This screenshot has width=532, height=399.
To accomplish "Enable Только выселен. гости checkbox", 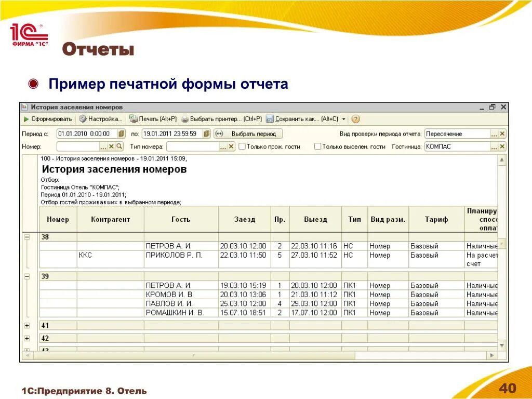I will (317, 147).
